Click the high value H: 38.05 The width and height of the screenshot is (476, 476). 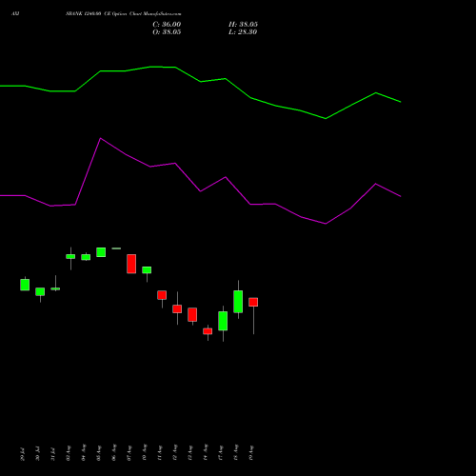click(x=243, y=25)
